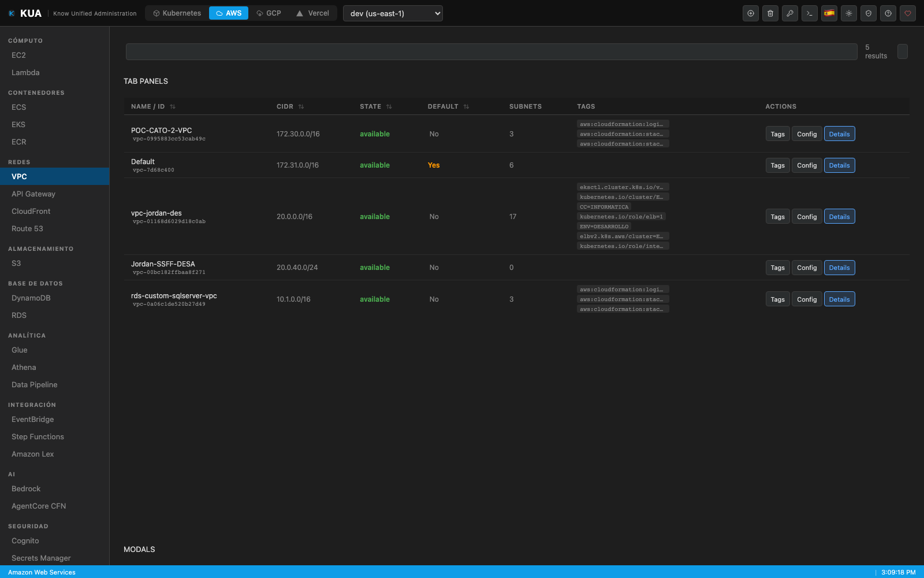Click the trash can icon in top toolbar
924x578 pixels.
770,13
